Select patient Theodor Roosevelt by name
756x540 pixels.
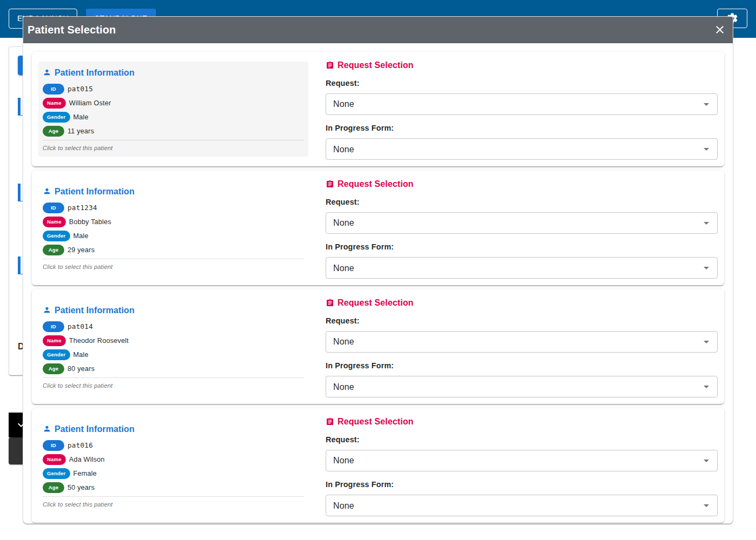tap(99, 341)
